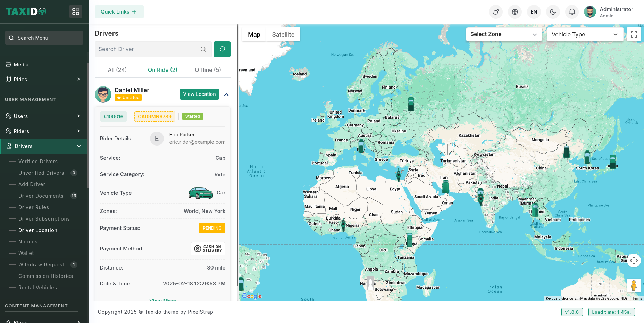Click the Cash on Delivery badge
The image size is (644, 323).
click(x=208, y=249)
